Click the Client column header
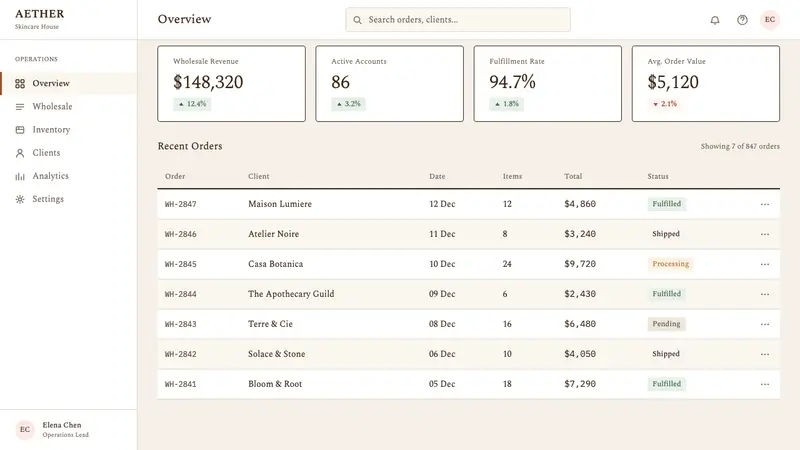 tap(259, 176)
